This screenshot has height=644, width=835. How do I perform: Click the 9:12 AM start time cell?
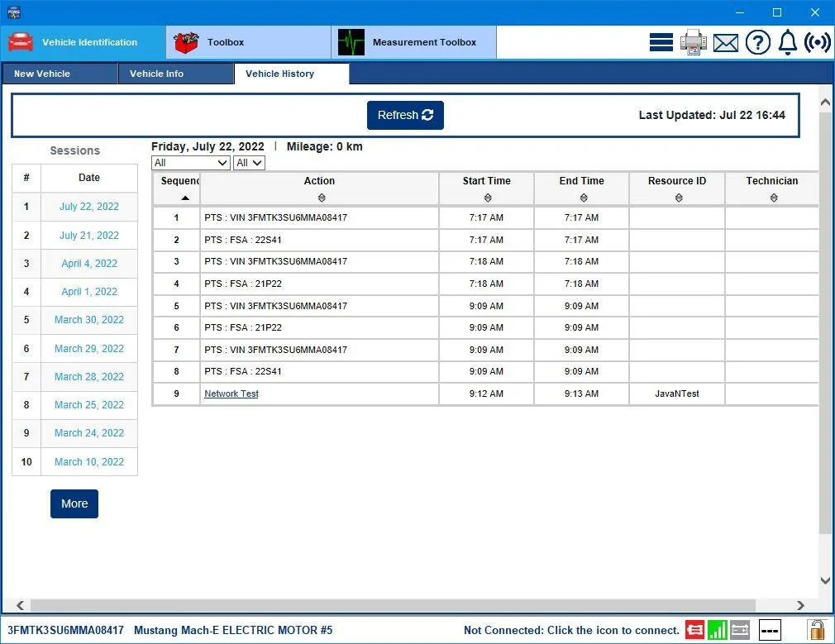pos(486,394)
